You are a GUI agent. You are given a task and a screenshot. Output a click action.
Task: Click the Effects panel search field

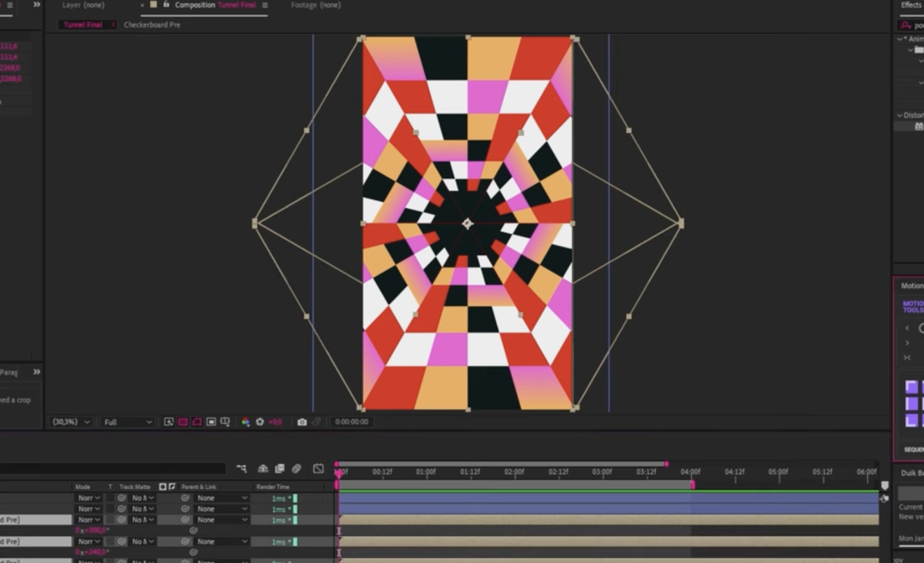pyautogui.click(x=910, y=25)
